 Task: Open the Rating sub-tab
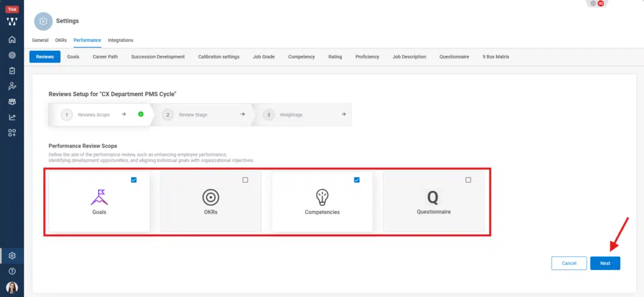[x=335, y=57]
